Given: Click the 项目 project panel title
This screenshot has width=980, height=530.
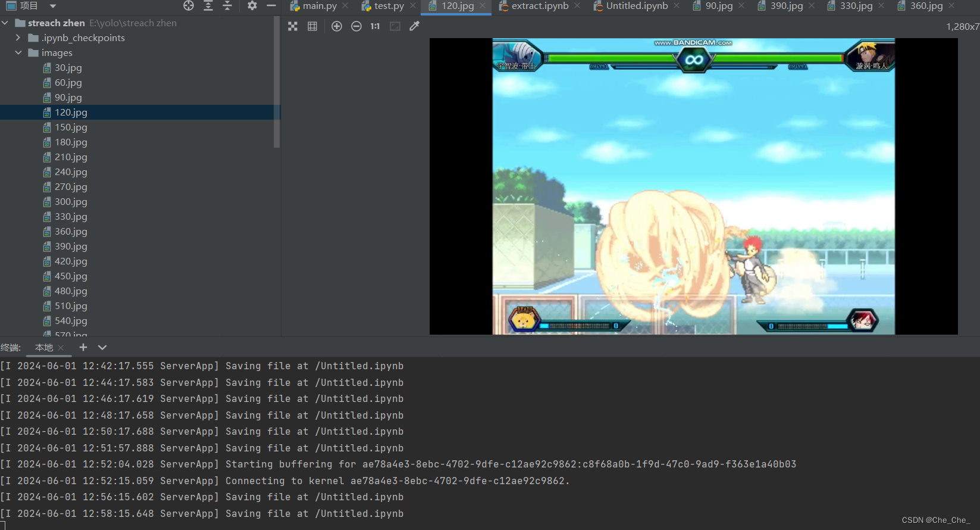Looking at the screenshot, I should click(29, 6).
